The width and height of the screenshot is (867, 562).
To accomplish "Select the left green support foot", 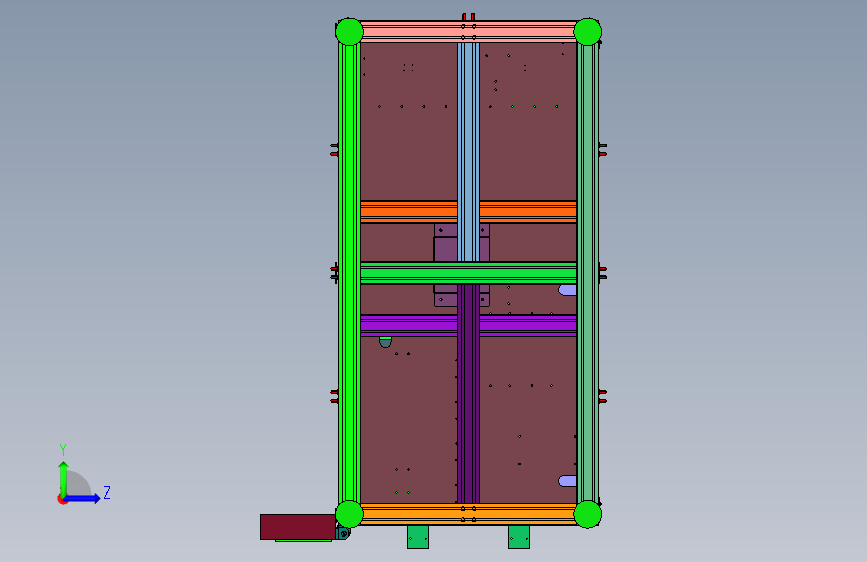I will (x=418, y=537).
